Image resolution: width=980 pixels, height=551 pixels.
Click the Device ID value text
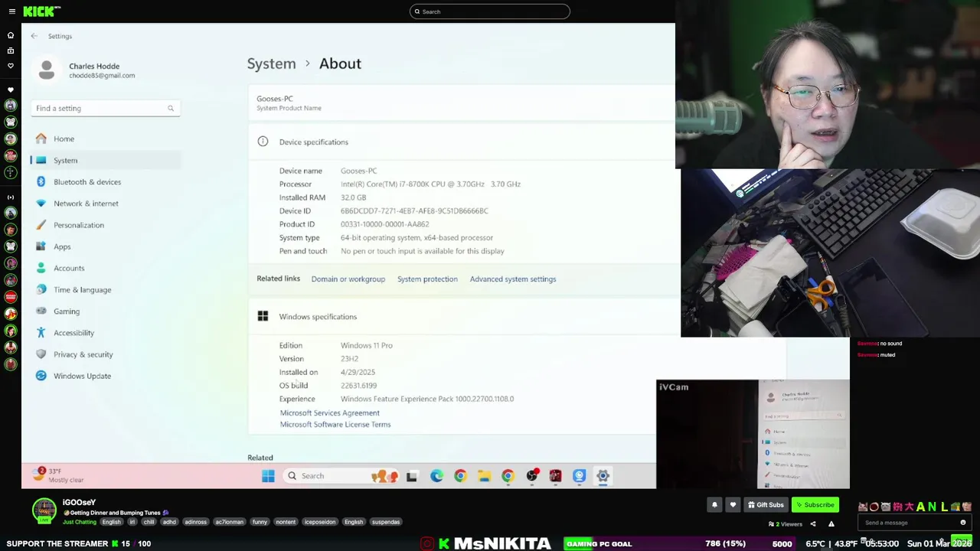[414, 211]
